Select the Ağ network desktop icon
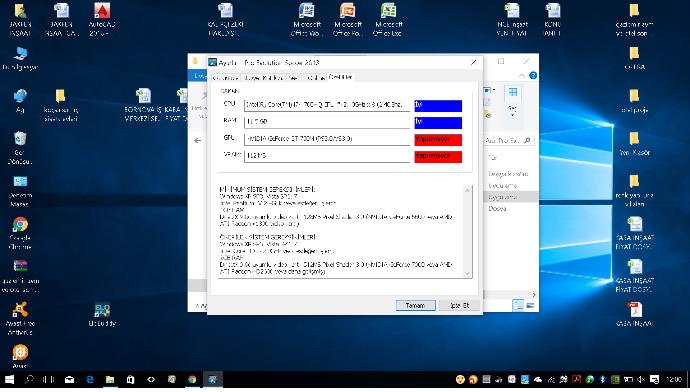The width and height of the screenshot is (690, 392). (20, 101)
